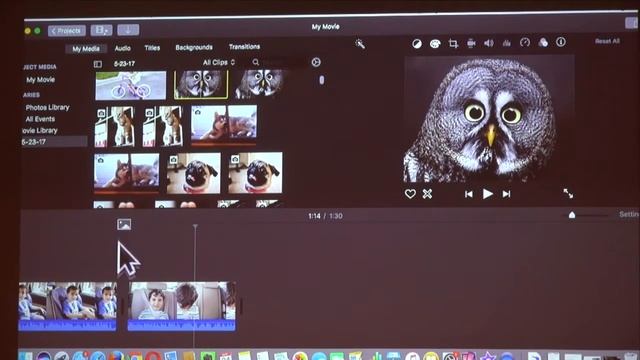Open the Transitions tab

(x=244, y=47)
